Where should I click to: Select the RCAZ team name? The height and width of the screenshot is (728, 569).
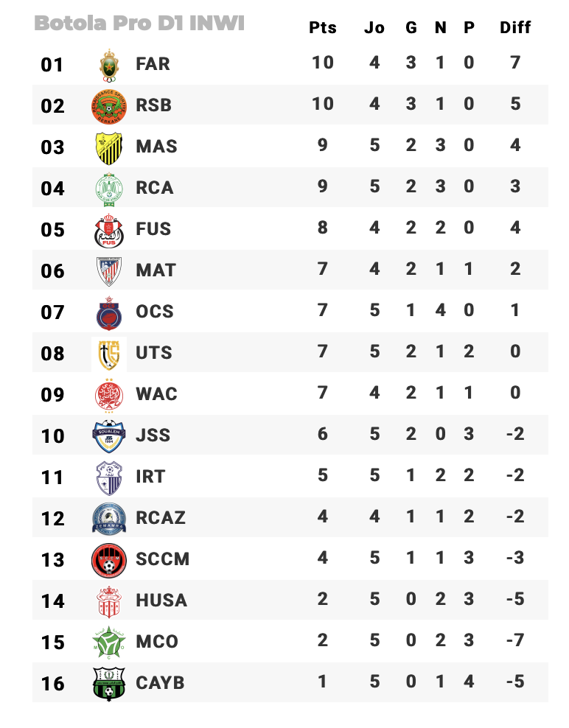[161, 518]
